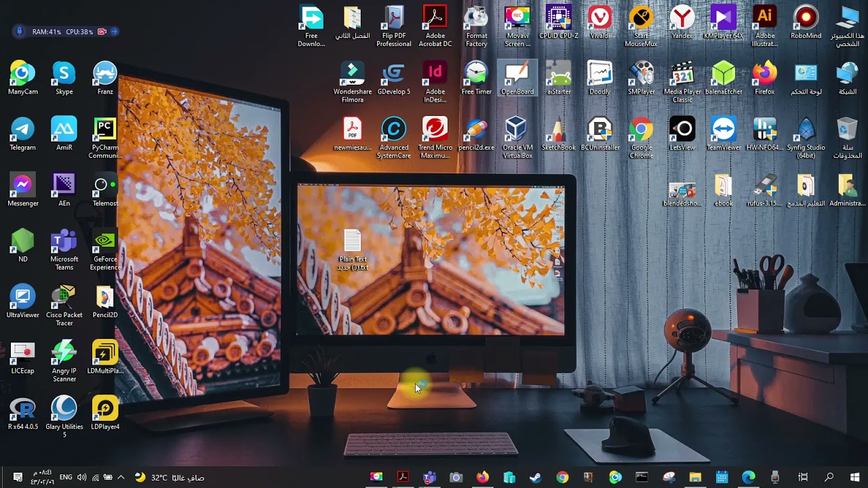Image resolution: width=868 pixels, height=488 pixels.
Task: Open the taskbar volume speaker control
Action: [x=82, y=477]
